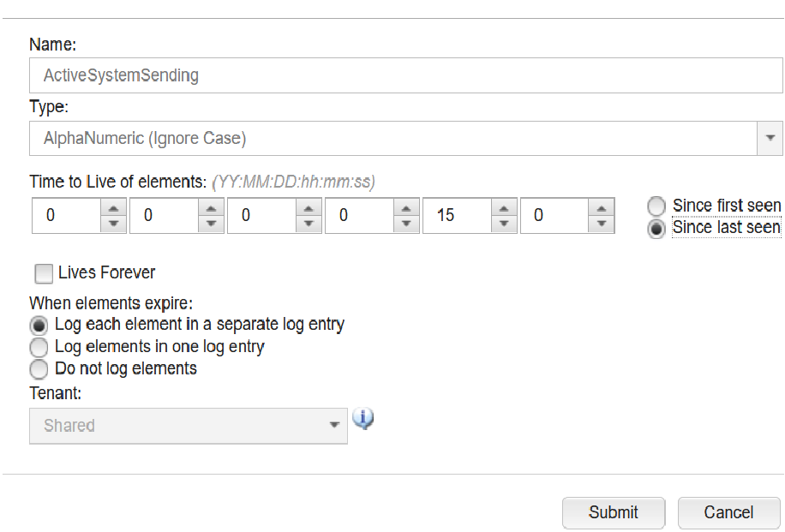
Task: Select the Since first seen radio button
Action: pyautogui.click(x=656, y=206)
